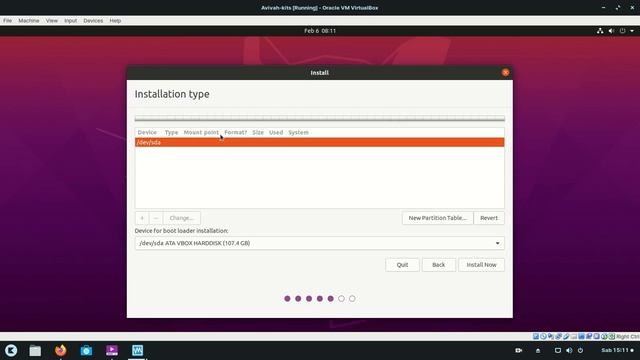Image resolution: width=640 pixels, height=360 pixels.
Task: Open host volume control in tray
Action: click(x=569, y=350)
